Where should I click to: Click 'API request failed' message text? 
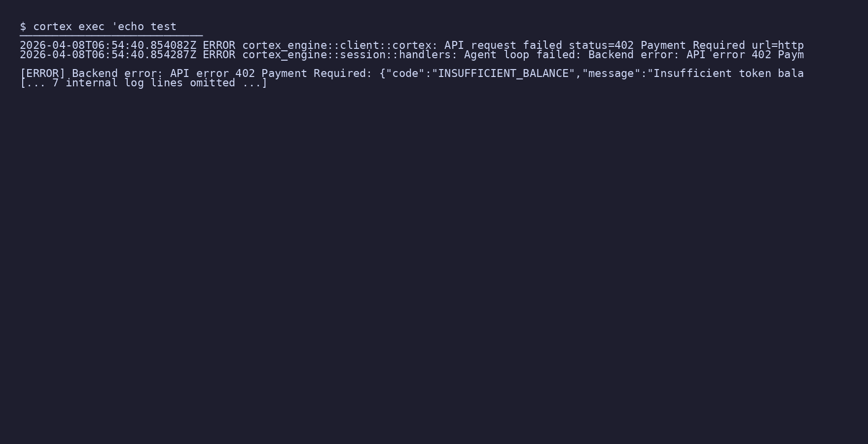(x=503, y=45)
